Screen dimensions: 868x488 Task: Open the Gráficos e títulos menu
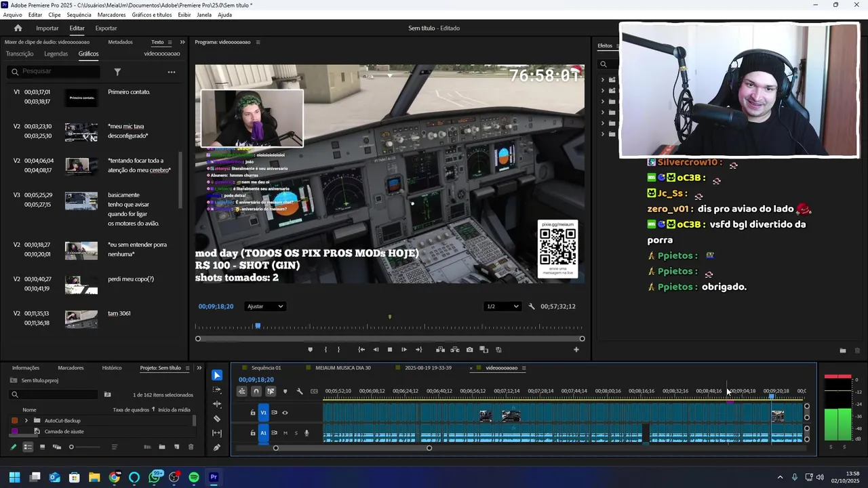152,15
